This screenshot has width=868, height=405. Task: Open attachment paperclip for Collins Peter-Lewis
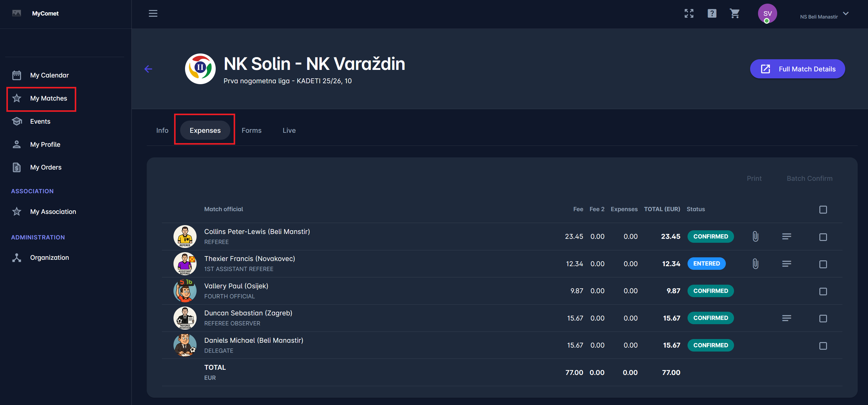click(756, 237)
